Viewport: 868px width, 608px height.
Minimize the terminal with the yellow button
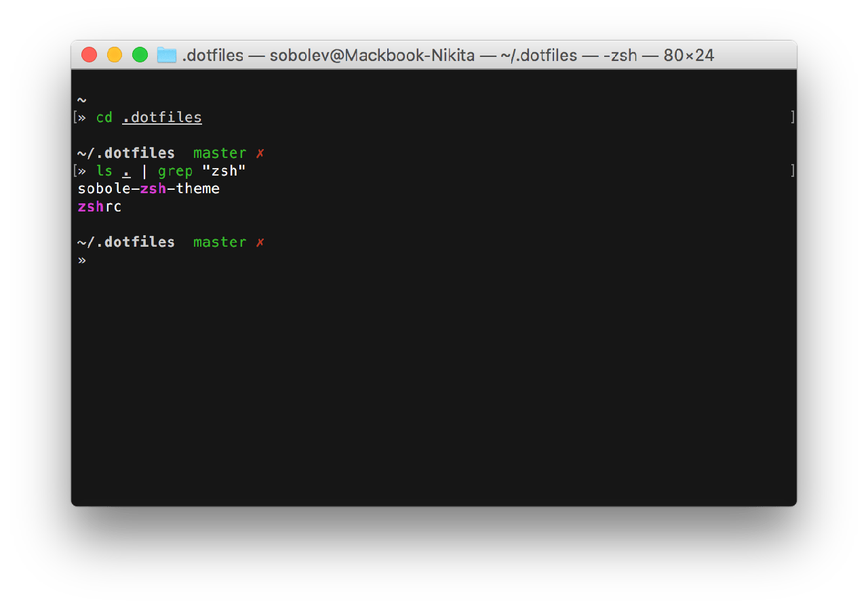(x=115, y=55)
